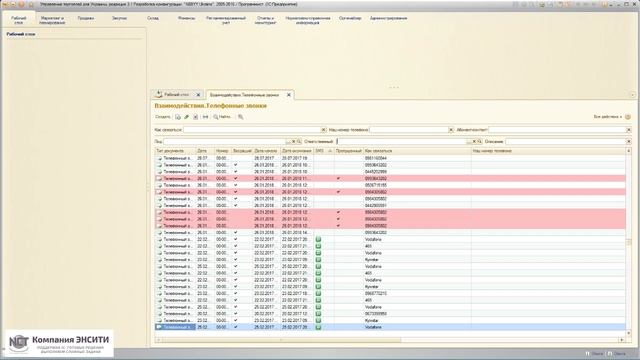640x360 pixels.
Task: Focus the Как связаться filter input
Action: click(x=252, y=130)
